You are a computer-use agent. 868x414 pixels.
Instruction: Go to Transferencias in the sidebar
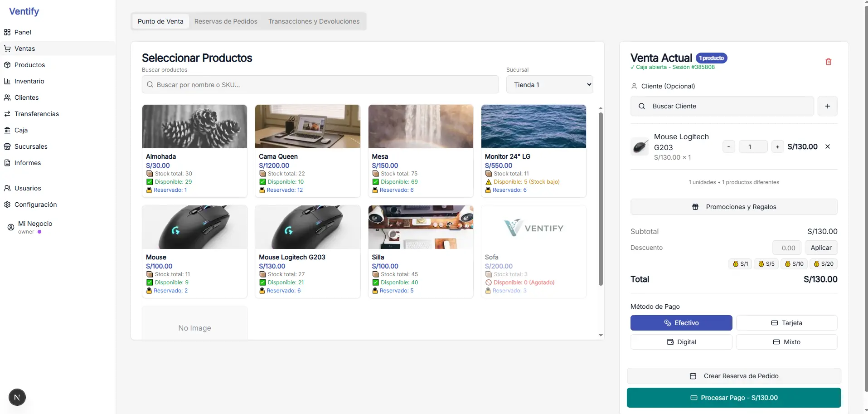click(36, 114)
